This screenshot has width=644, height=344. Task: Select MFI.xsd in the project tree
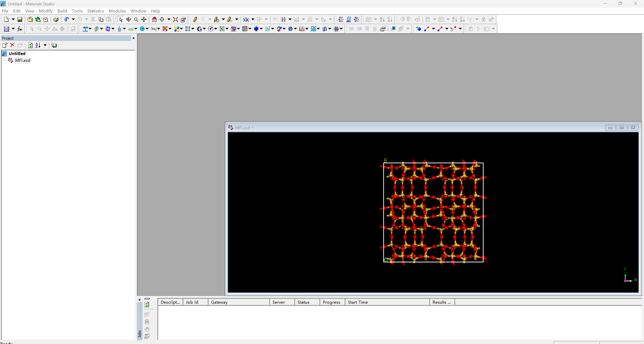click(22, 60)
